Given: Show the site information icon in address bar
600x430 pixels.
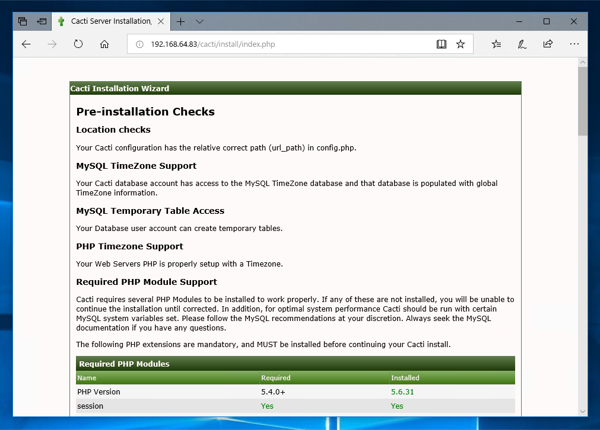Looking at the screenshot, I should (x=140, y=44).
